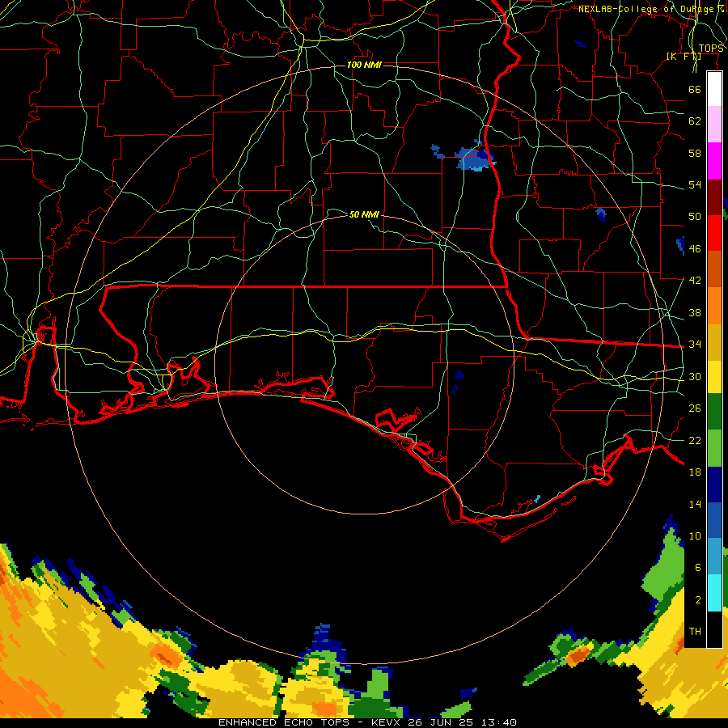Click legend value "54"
Screen dimensions: 728x728
(x=695, y=184)
